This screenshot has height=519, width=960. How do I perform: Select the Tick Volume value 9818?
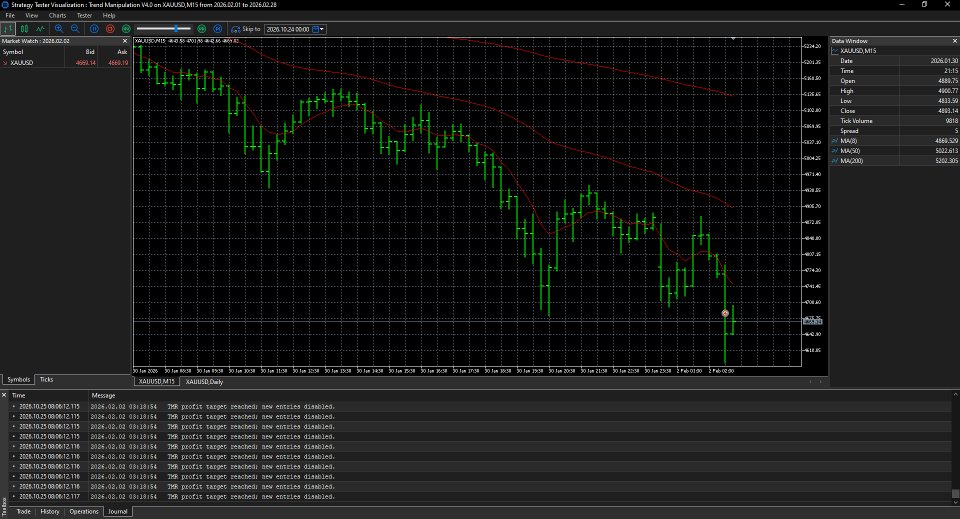(x=951, y=121)
